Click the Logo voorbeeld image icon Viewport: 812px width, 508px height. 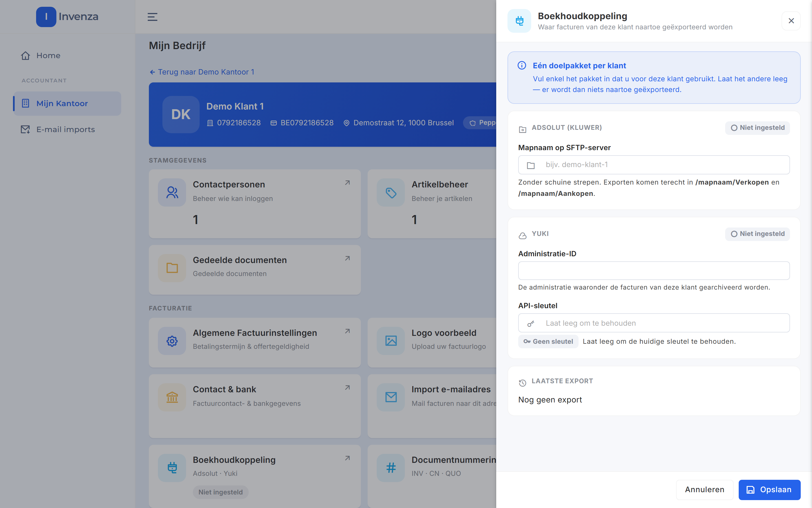pyautogui.click(x=390, y=341)
